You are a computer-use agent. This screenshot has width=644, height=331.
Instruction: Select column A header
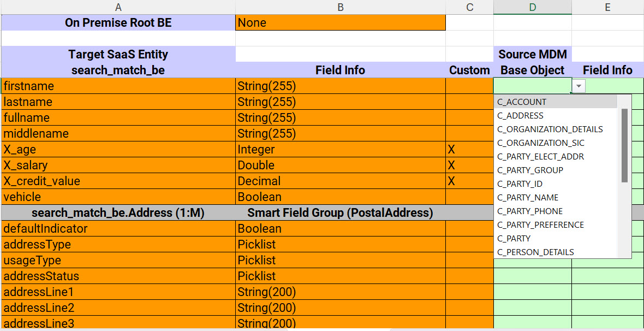(x=118, y=7)
